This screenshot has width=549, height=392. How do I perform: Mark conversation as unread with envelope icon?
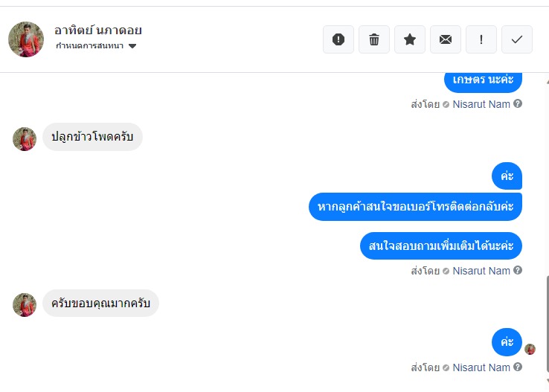(x=446, y=39)
